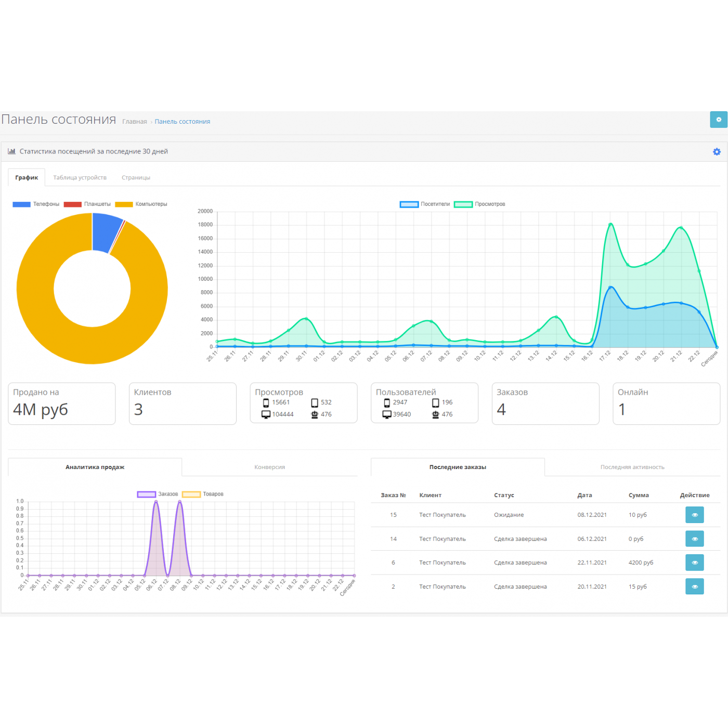View order 2 with eye button

coord(694,587)
